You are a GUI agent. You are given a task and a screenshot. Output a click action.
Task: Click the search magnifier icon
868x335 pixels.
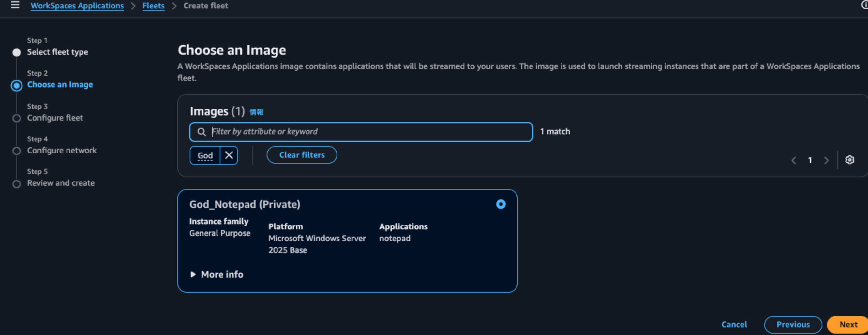click(202, 132)
